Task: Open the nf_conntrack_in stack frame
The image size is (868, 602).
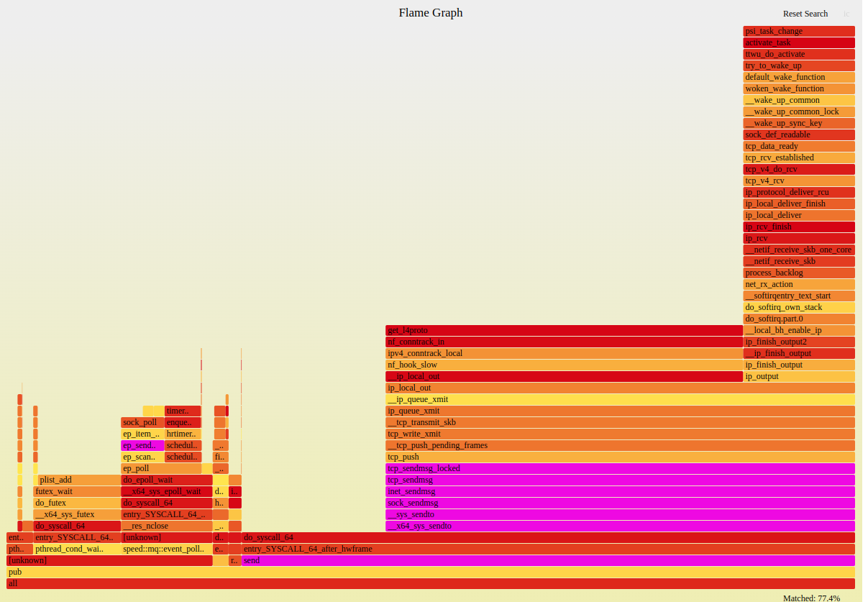Action: tap(563, 342)
